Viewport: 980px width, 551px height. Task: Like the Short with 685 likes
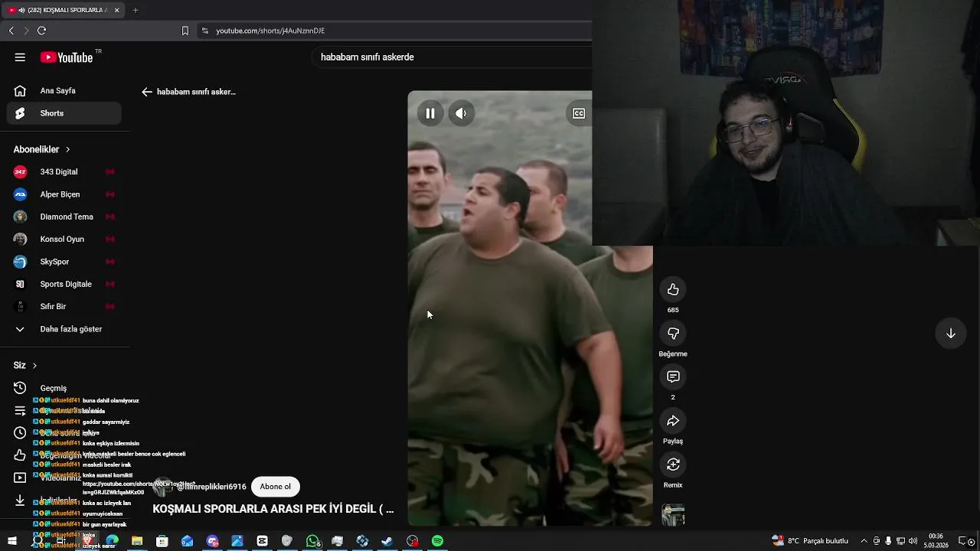click(673, 289)
